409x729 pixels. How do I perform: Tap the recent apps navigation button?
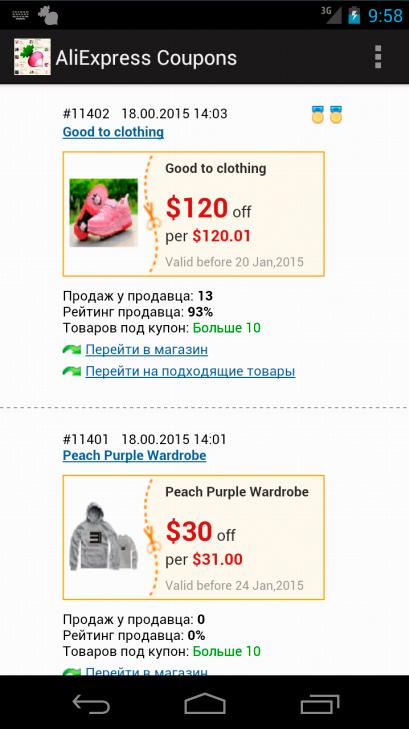[319, 703]
